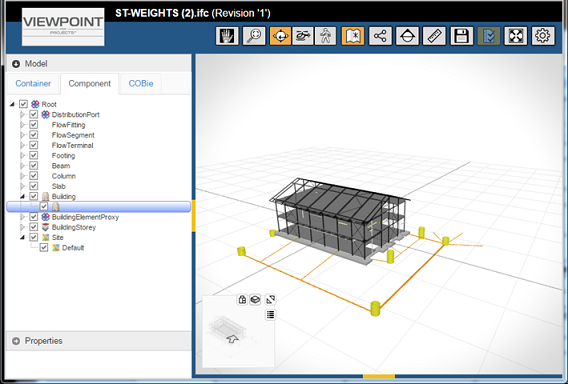Expand the BuildingStorey tree node
Viewport: 568px width, 384px height.
(x=22, y=227)
